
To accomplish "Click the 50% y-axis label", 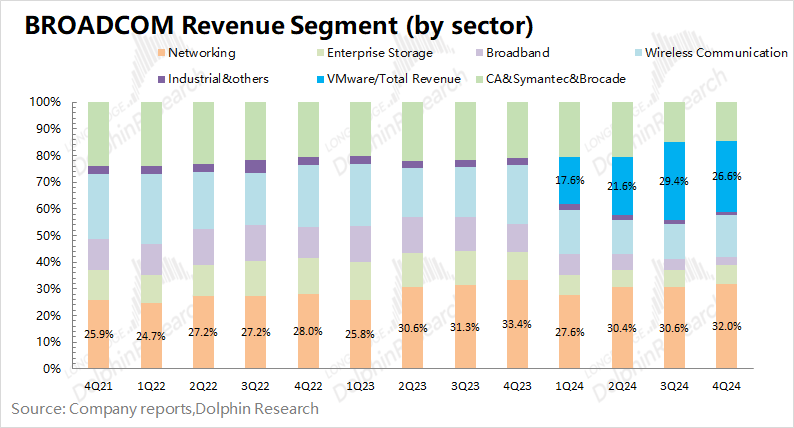I will click(x=48, y=236).
